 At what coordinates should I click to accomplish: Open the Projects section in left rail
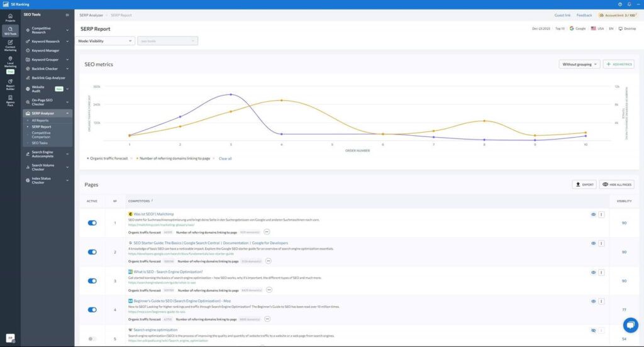[10, 18]
